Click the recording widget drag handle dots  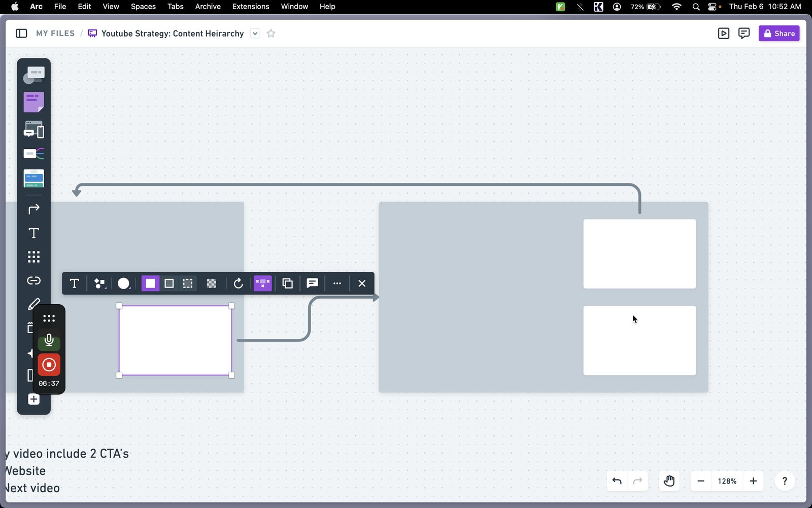click(x=49, y=319)
